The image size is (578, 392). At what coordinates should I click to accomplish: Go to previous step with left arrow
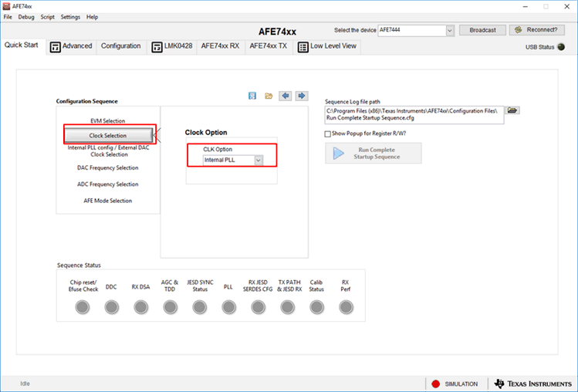tap(286, 96)
